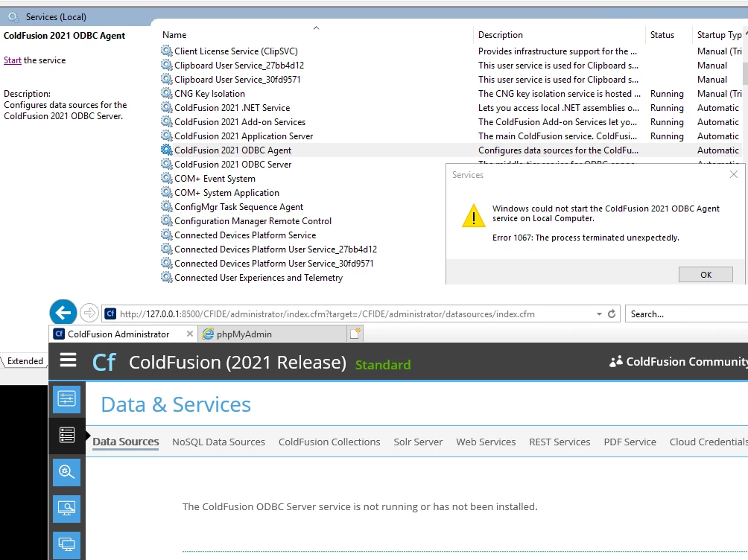Viewport: 748px width, 560px height.
Task: Open ColdFusion Collections tab
Action: coord(329,442)
